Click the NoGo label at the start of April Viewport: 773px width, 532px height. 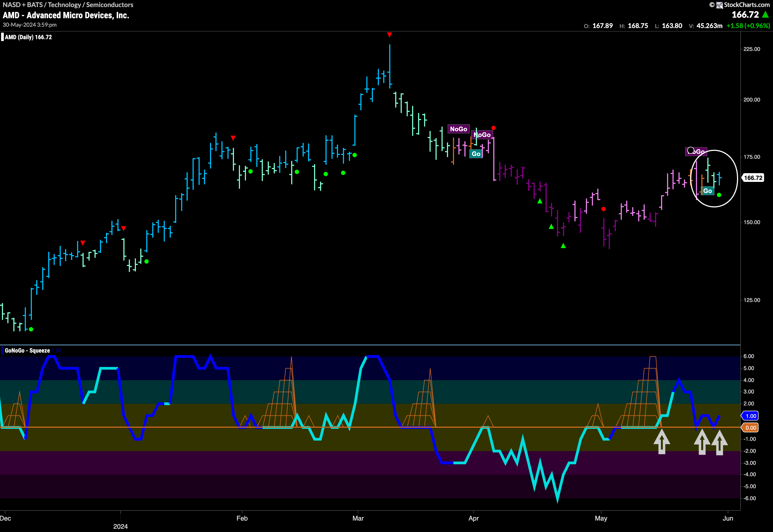pyautogui.click(x=482, y=135)
